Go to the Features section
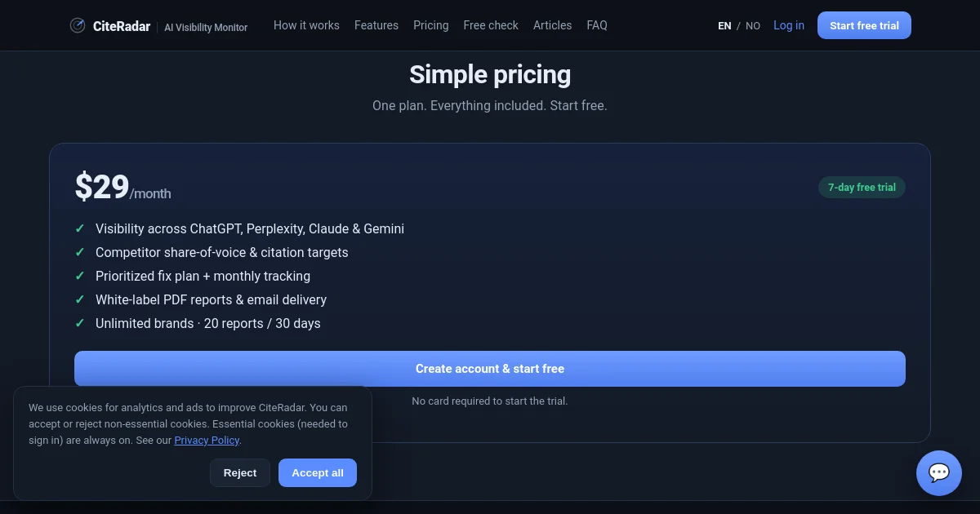Screen dimensions: 980x514 [x=376, y=25]
